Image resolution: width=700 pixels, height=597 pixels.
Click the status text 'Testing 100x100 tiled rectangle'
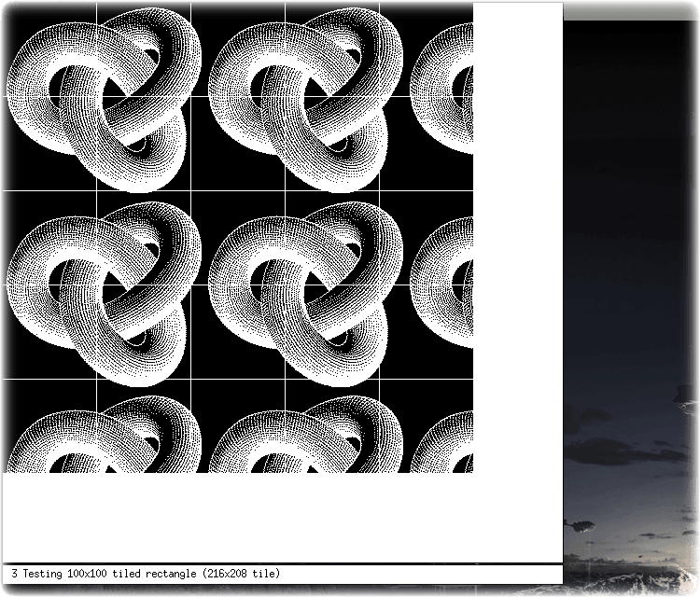109,574
